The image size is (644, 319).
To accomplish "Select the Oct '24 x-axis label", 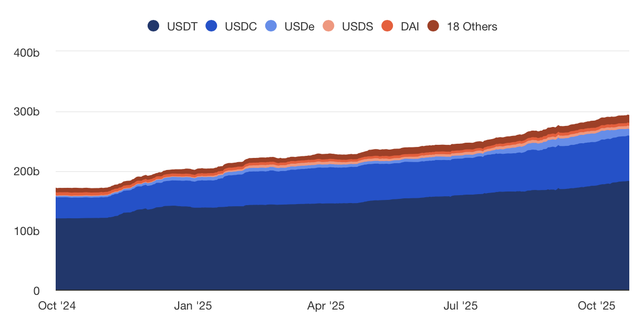I will (57, 306).
